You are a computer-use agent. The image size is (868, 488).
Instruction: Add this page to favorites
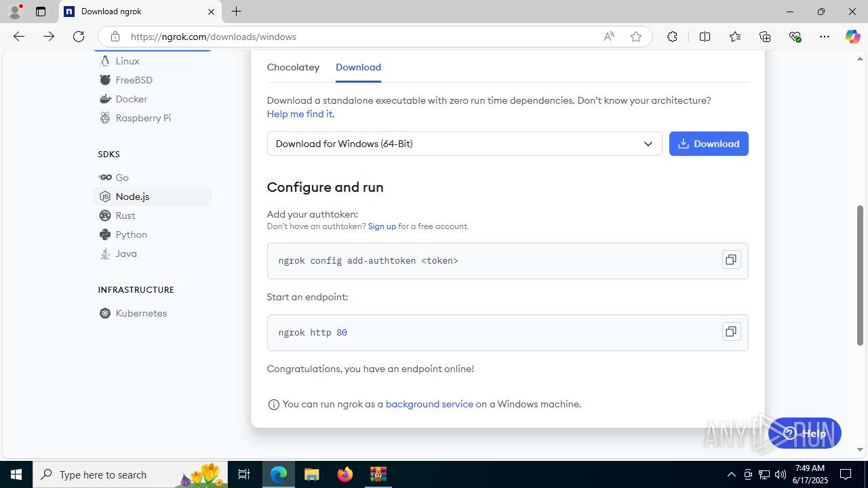pyautogui.click(x=636, y=37)
